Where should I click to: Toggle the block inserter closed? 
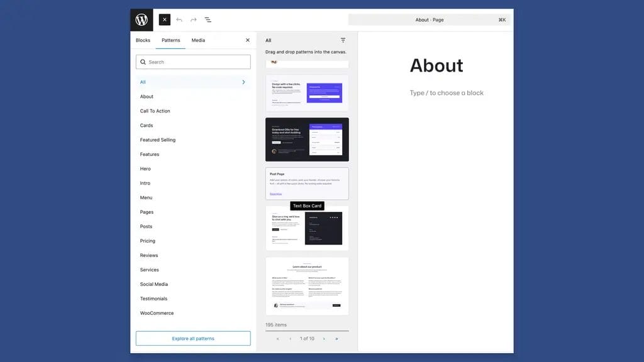click(164, 19)
